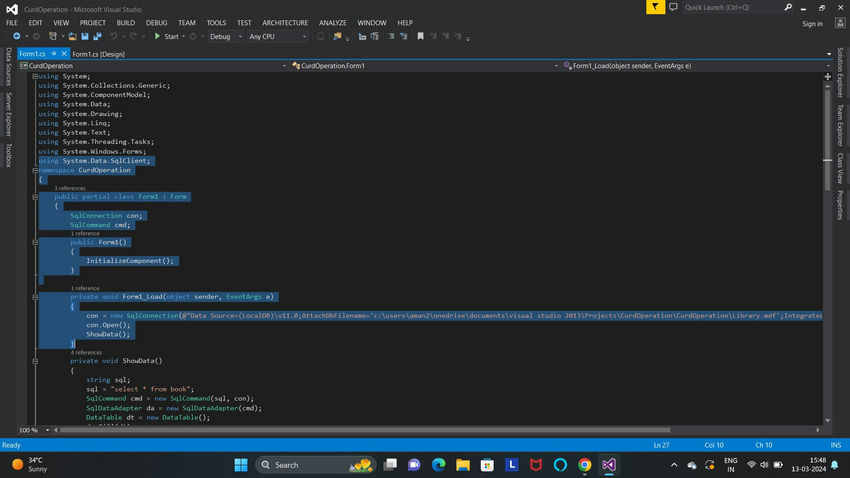Start debugging with the green play icon
Screen dimensions: 850x478
(x=157, y=36)
